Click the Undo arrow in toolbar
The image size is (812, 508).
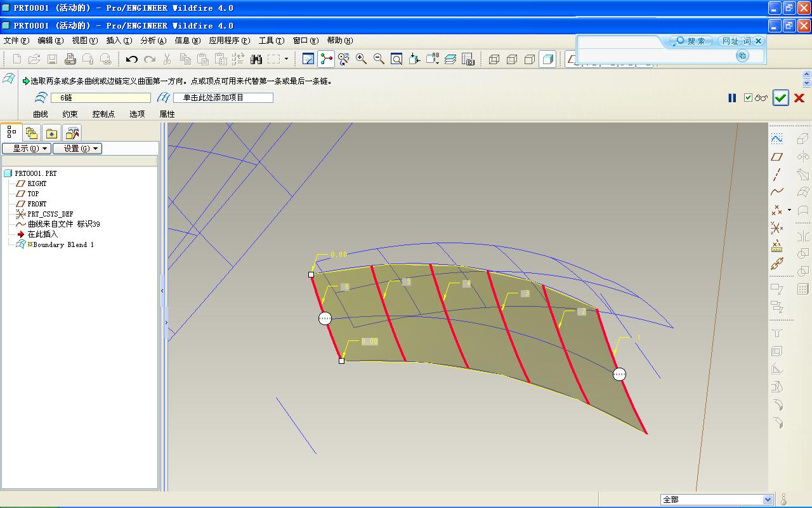(132, 59)
